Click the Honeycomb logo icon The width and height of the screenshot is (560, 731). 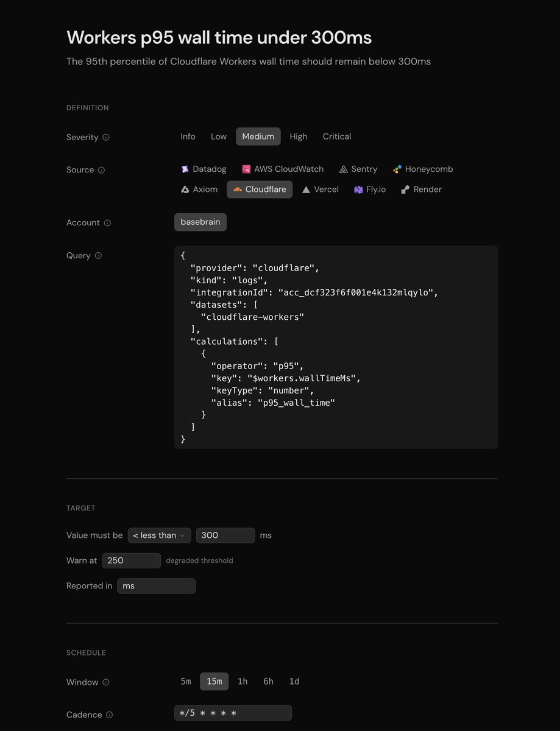coord(397,169)
